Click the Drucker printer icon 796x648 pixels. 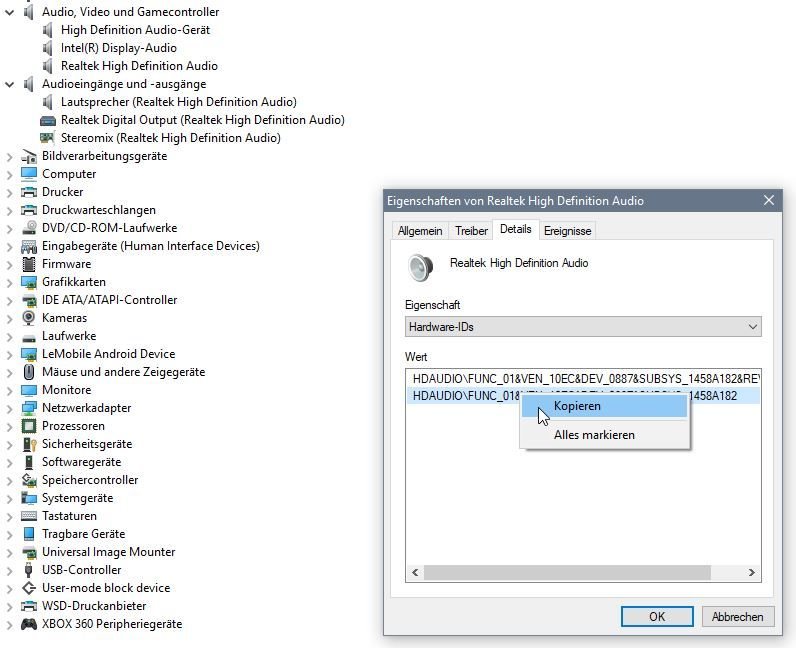click(x=29, y=192)
